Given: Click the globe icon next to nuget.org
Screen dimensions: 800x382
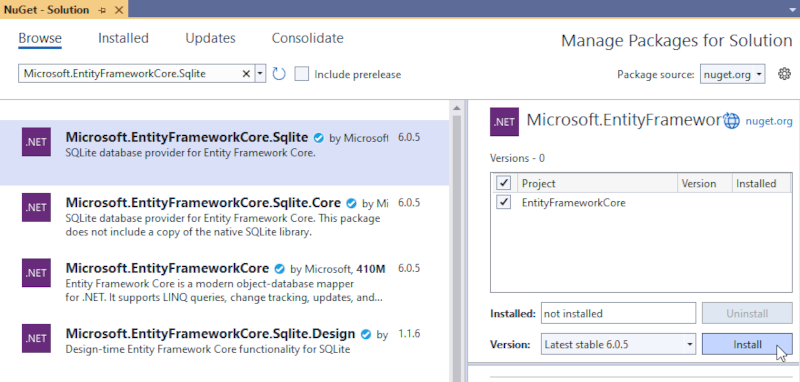Looking at the screenshot, I should pyautogui.click(x=732, y=121).
